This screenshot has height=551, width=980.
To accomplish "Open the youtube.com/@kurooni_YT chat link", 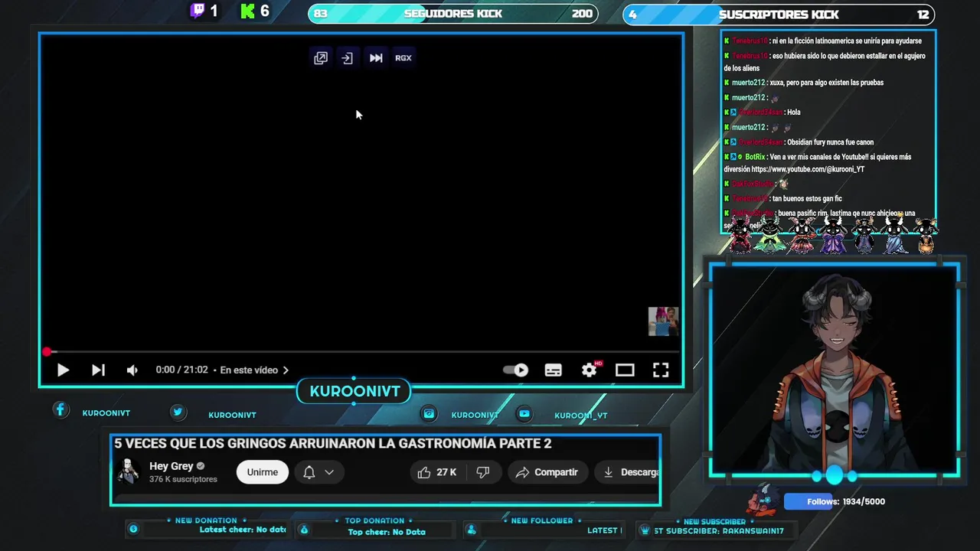I will [808, 169].
